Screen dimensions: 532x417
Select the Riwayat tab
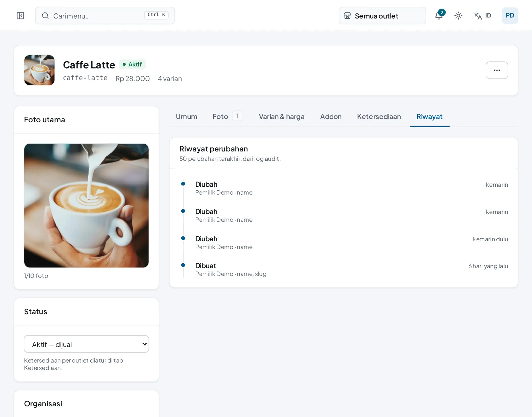pos(429,117)
